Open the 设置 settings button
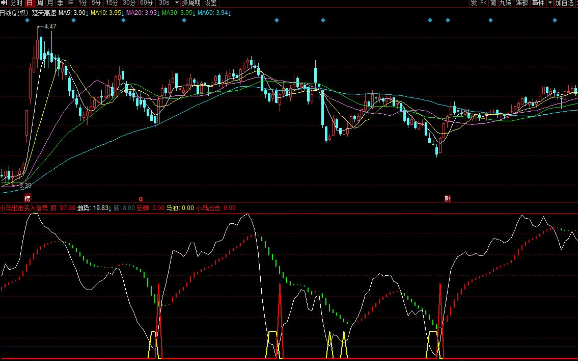Image resolution: width=578 pixels, height=361 pixels. pos(210,3)
